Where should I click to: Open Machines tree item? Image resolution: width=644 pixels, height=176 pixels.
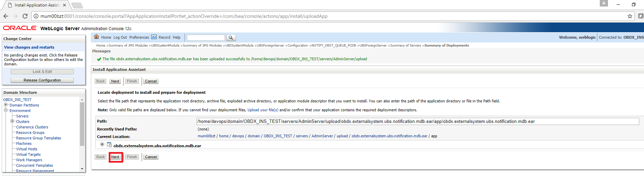24,143
